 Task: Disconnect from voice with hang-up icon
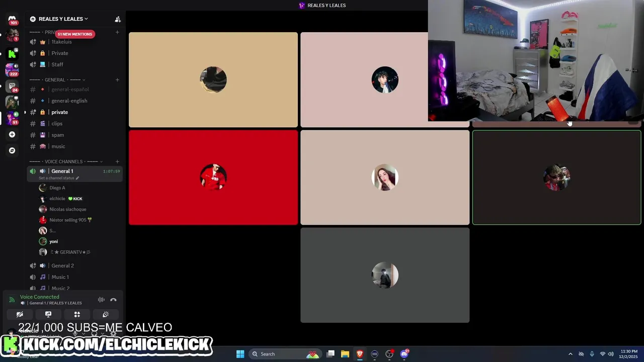coord(113,300)
